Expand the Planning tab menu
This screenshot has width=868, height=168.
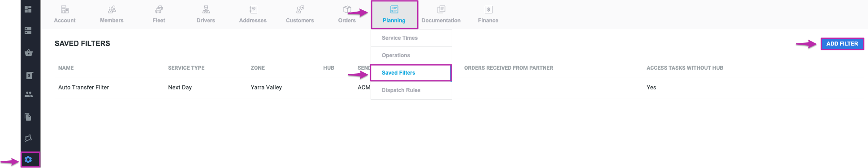point(394,15)
